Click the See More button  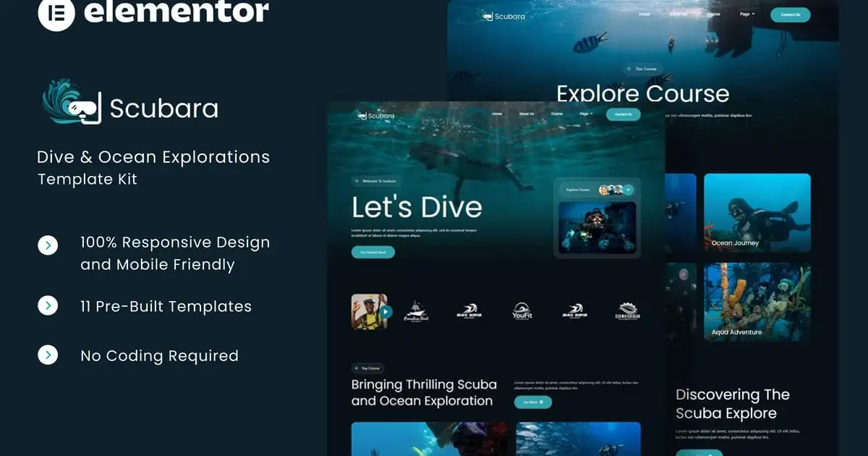533,402
